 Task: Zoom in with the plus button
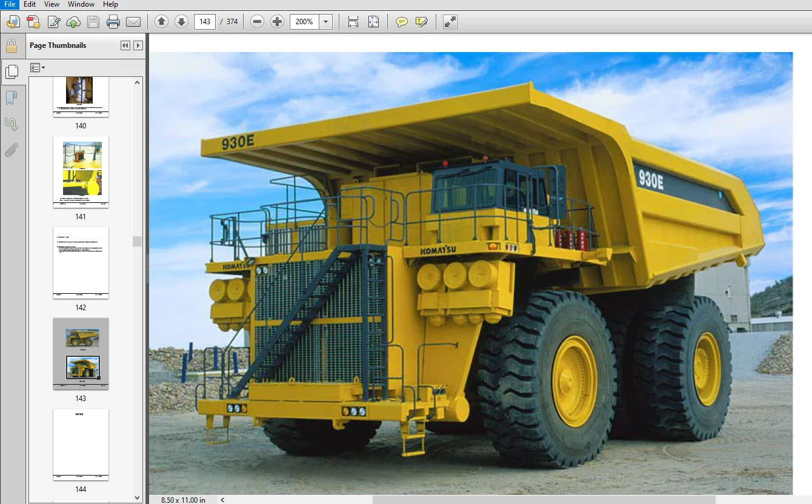pyautogui.click(x=277, y=22)
